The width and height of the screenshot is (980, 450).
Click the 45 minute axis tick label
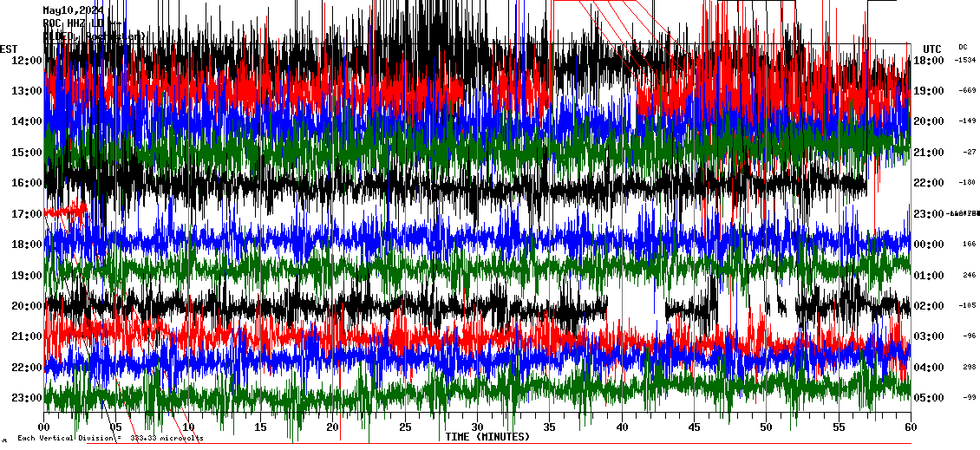tap(694, 427)
